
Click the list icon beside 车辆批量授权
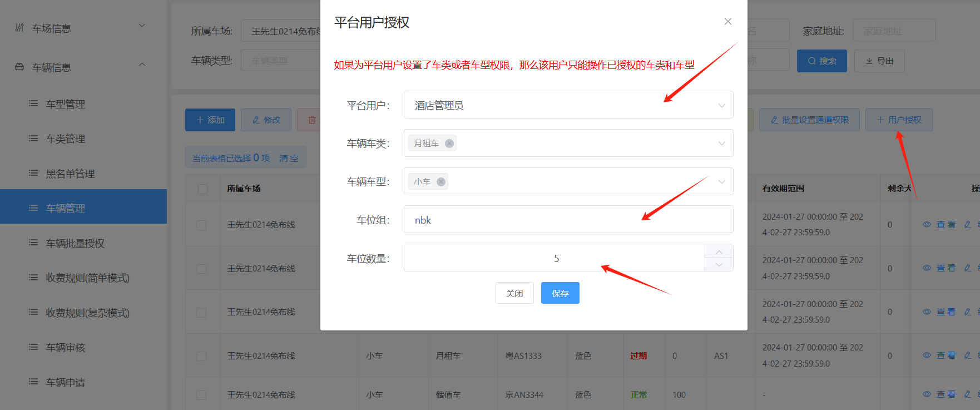(33, 243)
